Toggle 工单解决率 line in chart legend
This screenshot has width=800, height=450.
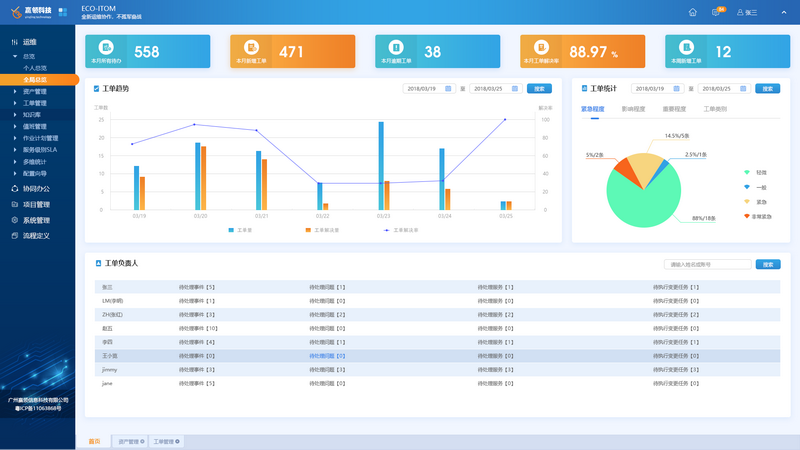pos(401,230)
